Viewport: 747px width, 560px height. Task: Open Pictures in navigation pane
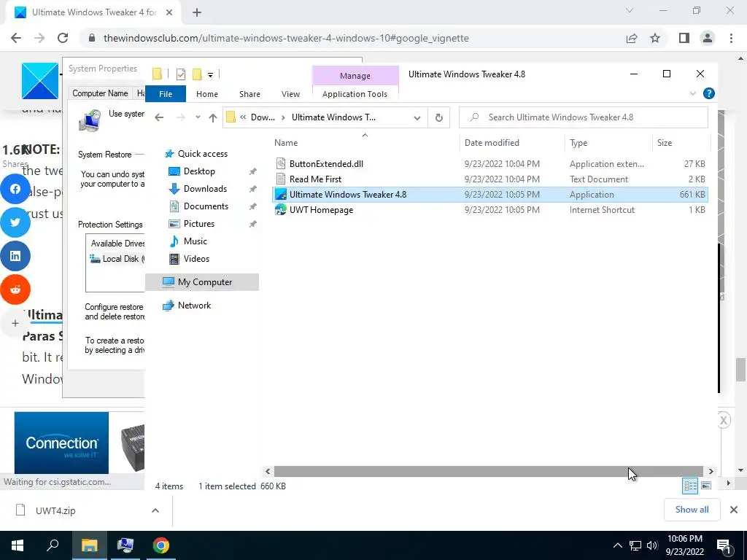point(198,224)
